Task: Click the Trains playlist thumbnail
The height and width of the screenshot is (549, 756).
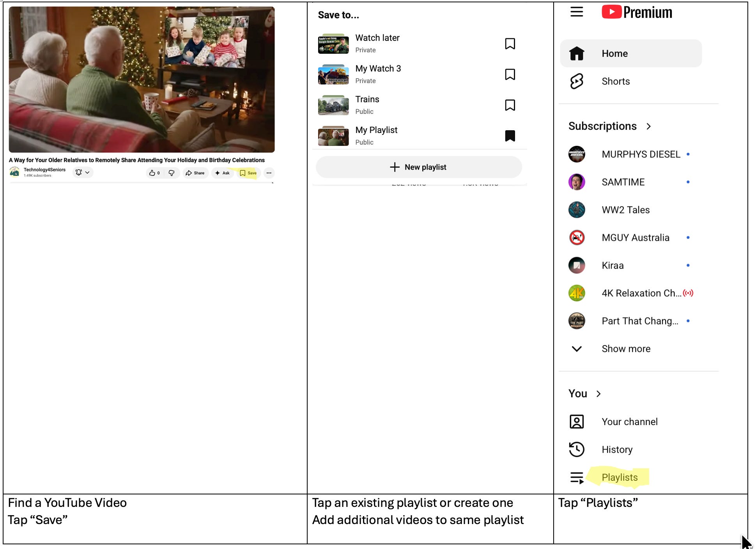Action: click(333, 105)
